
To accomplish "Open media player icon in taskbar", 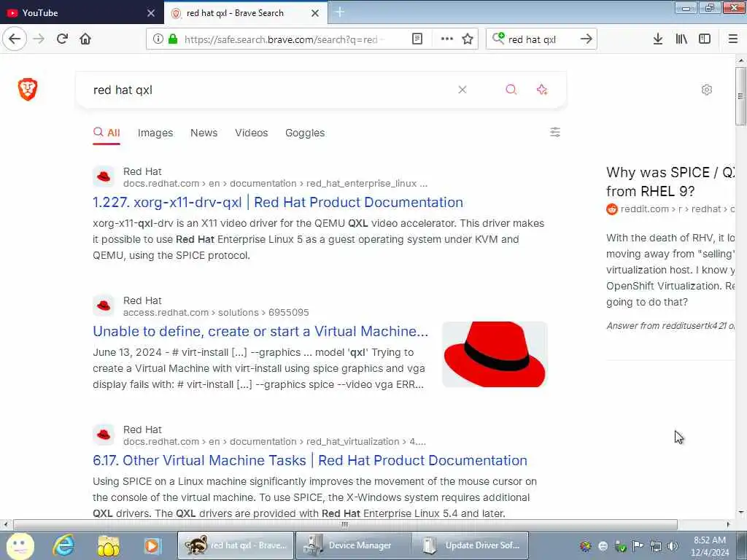I will (152, 545).
